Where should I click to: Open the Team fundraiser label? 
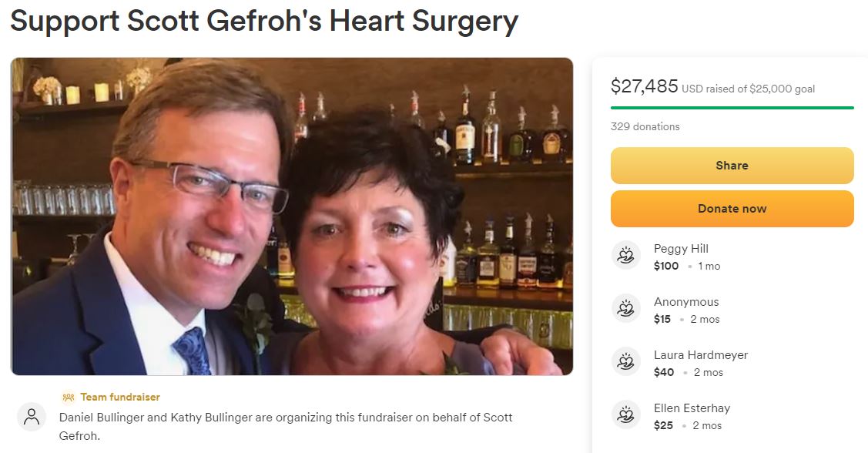coord(120,397)
